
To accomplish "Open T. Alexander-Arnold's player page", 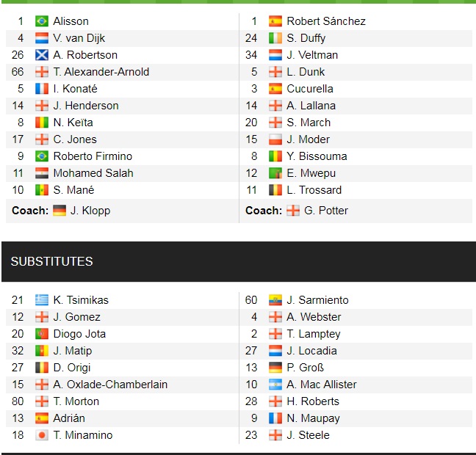I will 101,72.
